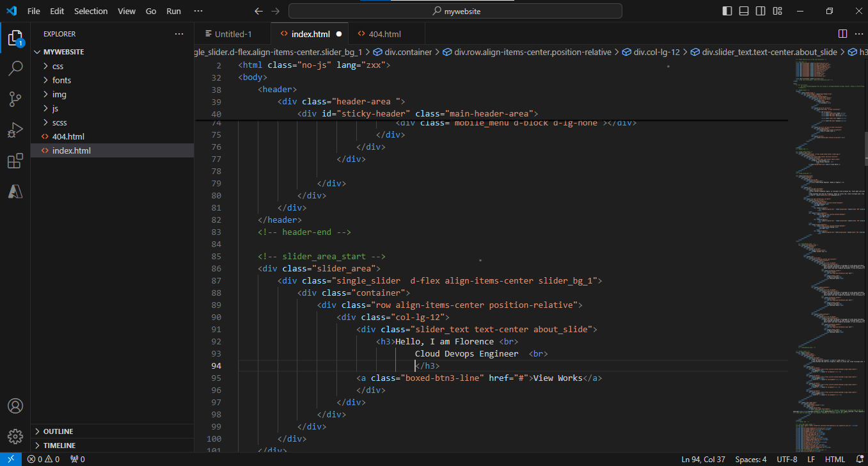Click the split editor right icon

pyautogui.click(x=842, y=34)
